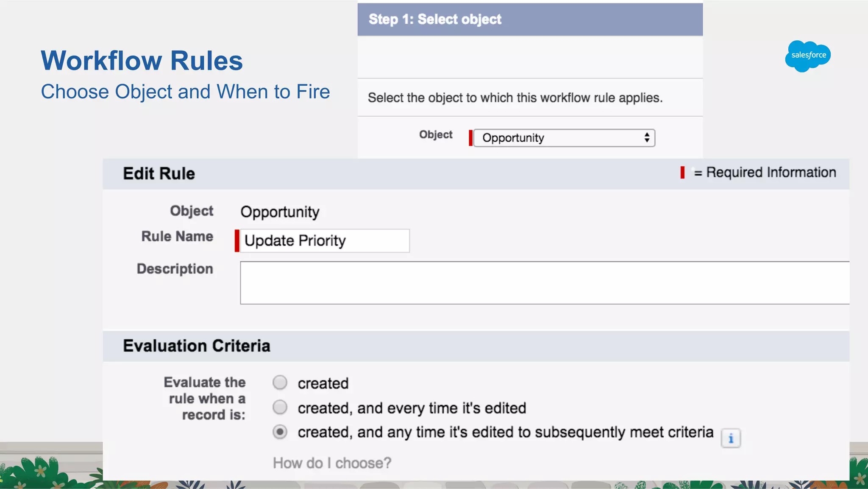
Task: Open the Object dropdown showing Opportunity
Action: (x=564, y=138)
